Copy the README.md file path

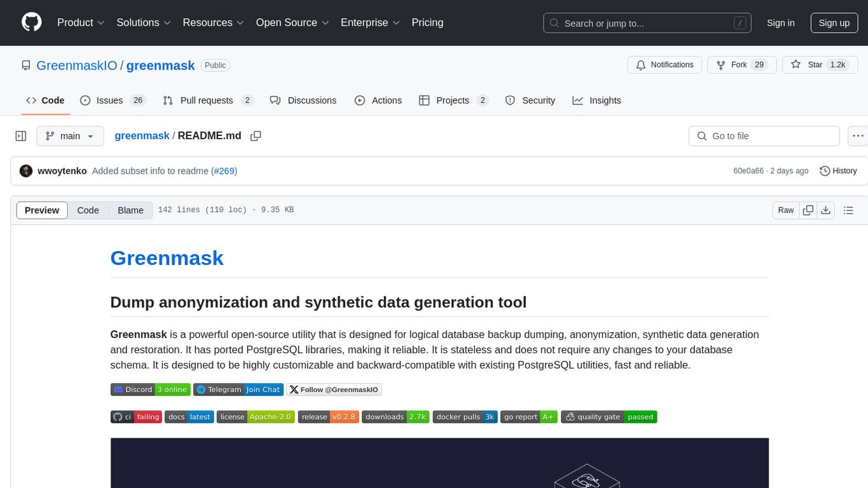tap(256, 136)
